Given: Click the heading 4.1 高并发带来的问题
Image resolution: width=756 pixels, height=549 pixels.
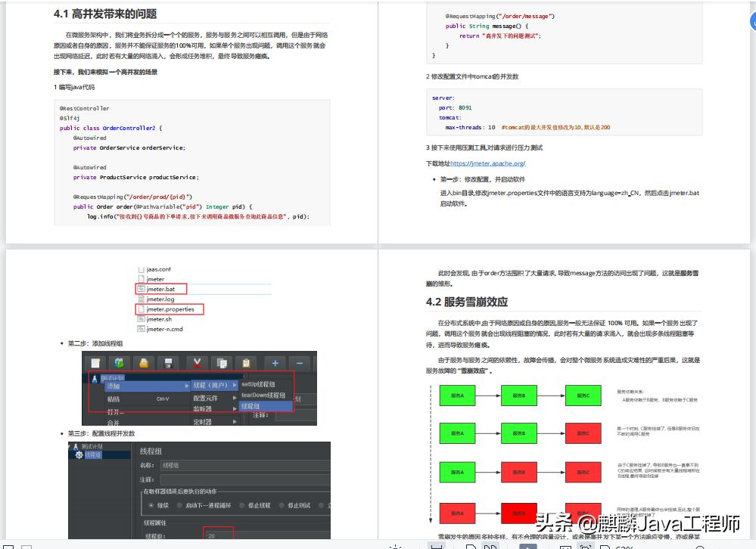Looking at the screenshot, I should 105,14.
